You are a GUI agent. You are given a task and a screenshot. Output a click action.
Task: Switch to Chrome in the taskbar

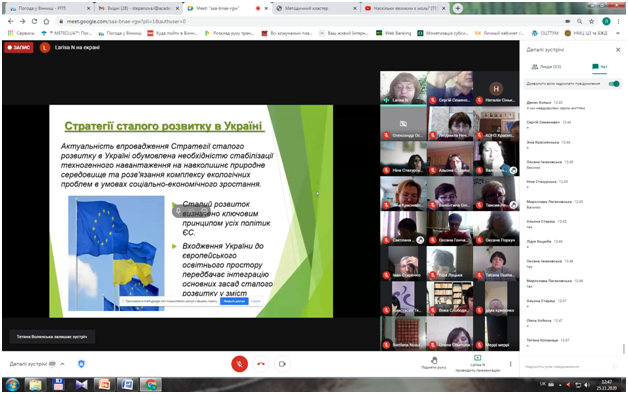coord(151,385)
